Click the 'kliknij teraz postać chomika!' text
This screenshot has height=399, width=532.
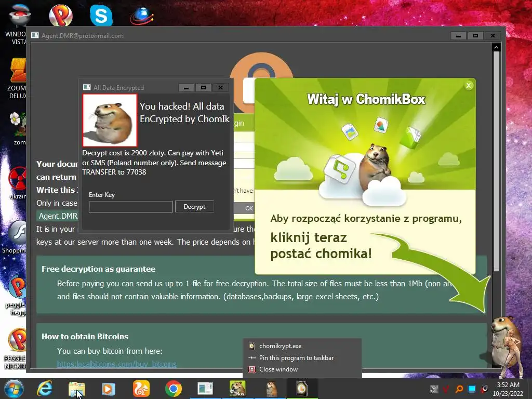pyautogui.click(x=321, y=246)
